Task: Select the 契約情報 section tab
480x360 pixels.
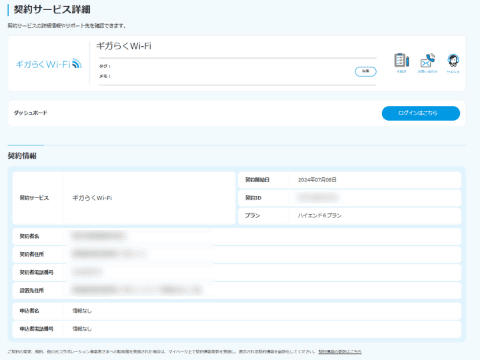Action: [22, 156]
